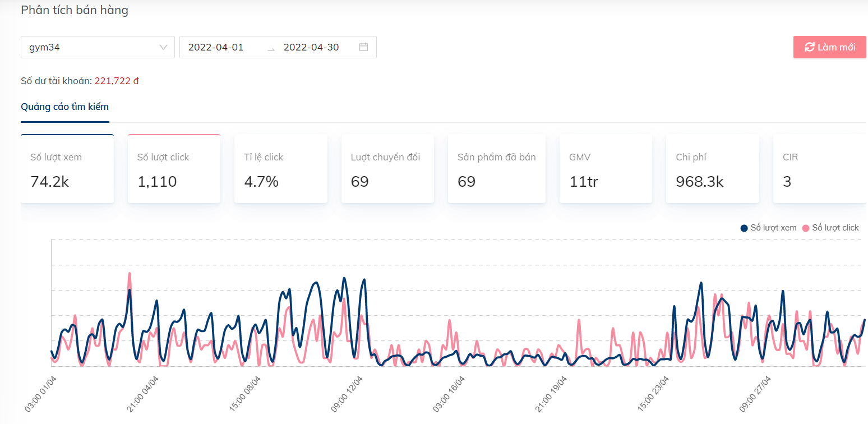Click the end date field 2022-04-30
The image size is (868, 424).
click(x=311, y=47)
